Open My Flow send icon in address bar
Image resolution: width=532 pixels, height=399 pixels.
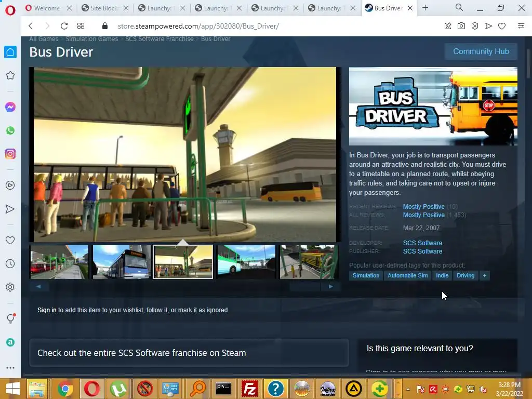tap(488, 26)
